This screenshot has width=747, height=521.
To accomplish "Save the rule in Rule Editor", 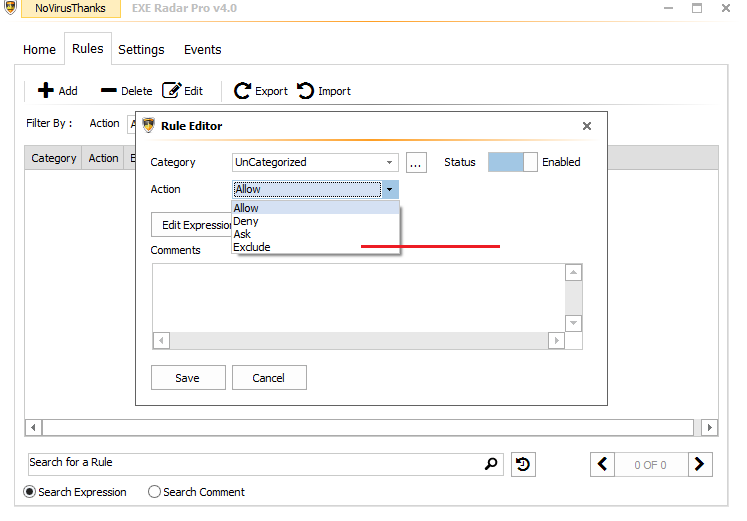I will (x=187, y=378).
